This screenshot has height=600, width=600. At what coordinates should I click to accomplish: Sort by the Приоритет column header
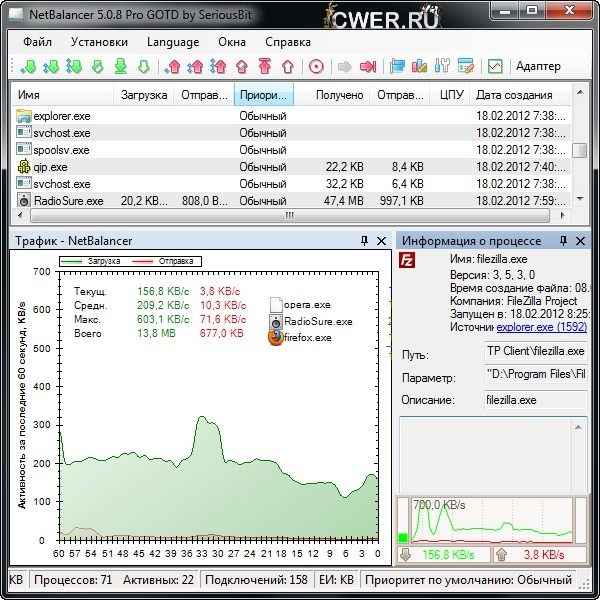point(264,95)
